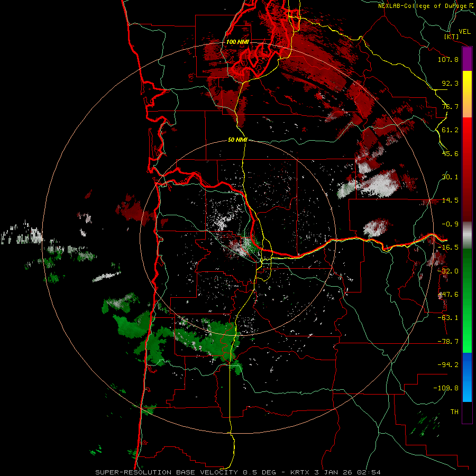Select the -63.1 legend value
The image size is (476, 476).
[x=448, y=318]
